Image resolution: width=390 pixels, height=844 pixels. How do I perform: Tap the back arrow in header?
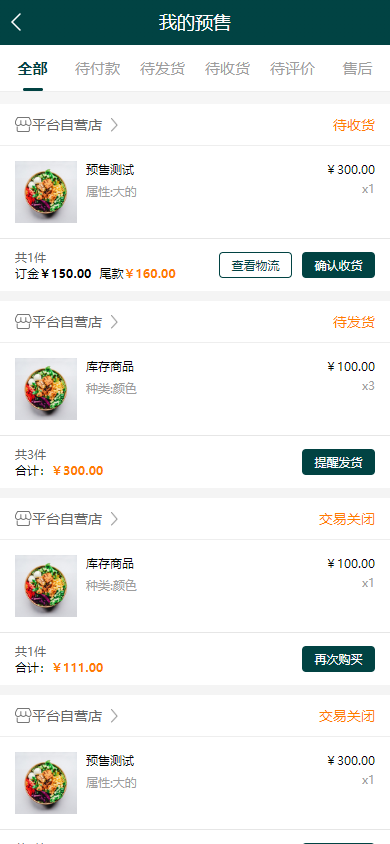coord(17,23)
